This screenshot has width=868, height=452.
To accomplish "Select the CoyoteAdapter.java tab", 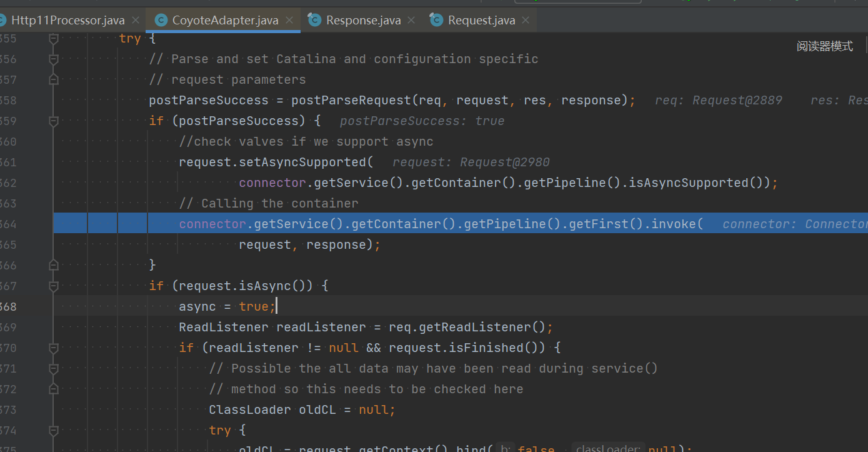I will (223, 21).
